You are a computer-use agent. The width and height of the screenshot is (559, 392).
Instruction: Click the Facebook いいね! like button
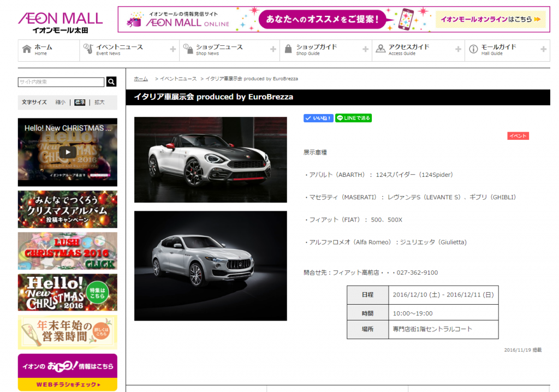pyautogui.click(x=318, y=118)
